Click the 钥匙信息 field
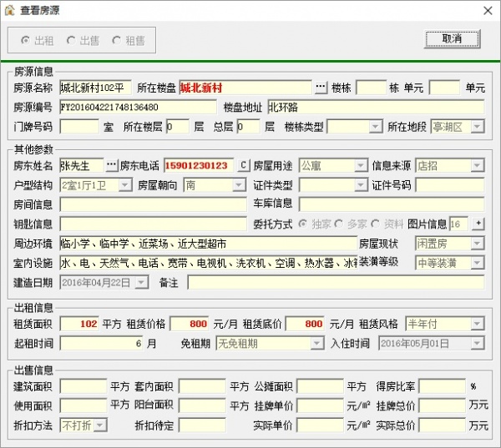This screenshot has width=501, height=448. [x=154, y=224]
